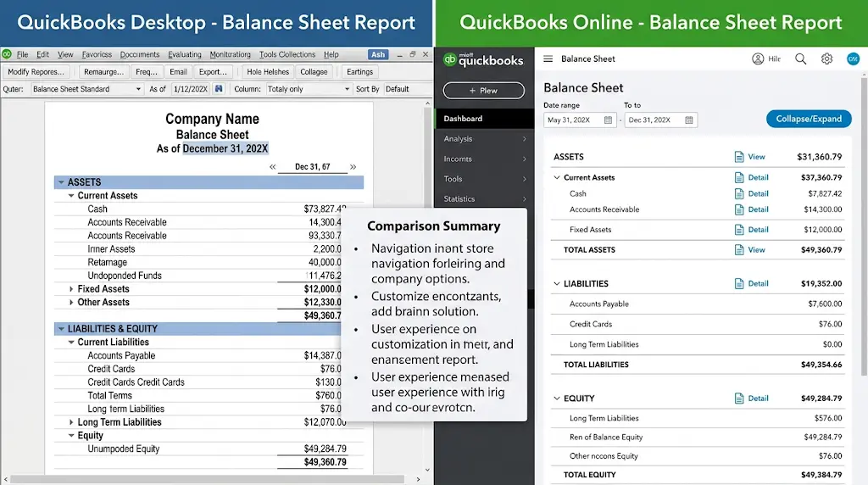Click the previous period double-arrow icon

coord(272,167)
